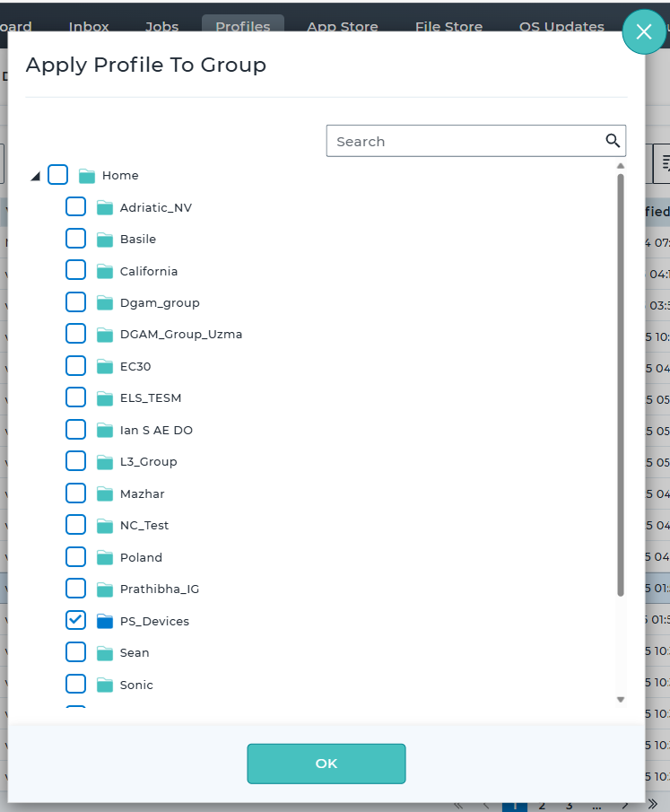Image resolution: width=670 pixels, height=812 pixels.
Task: Focus the Search input field
Action: tap(465, 141)
